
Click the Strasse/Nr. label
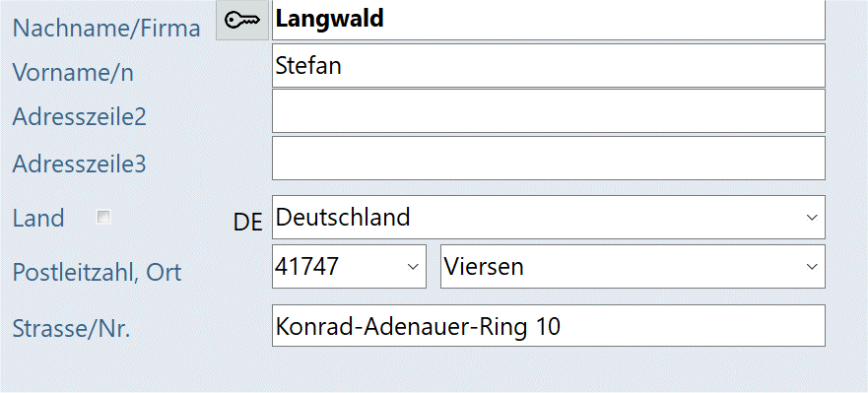click(71, 329)
